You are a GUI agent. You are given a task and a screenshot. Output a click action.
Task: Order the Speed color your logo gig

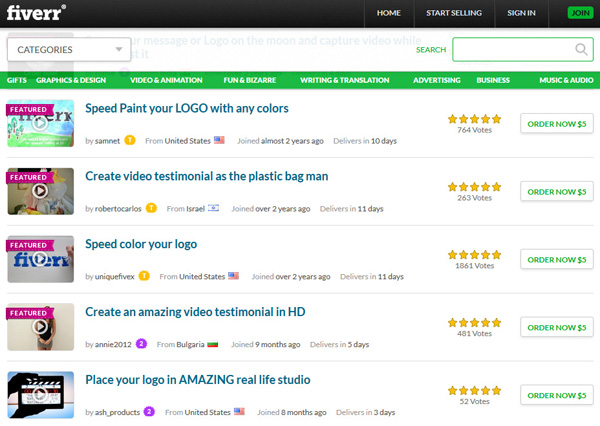(557, 259)
